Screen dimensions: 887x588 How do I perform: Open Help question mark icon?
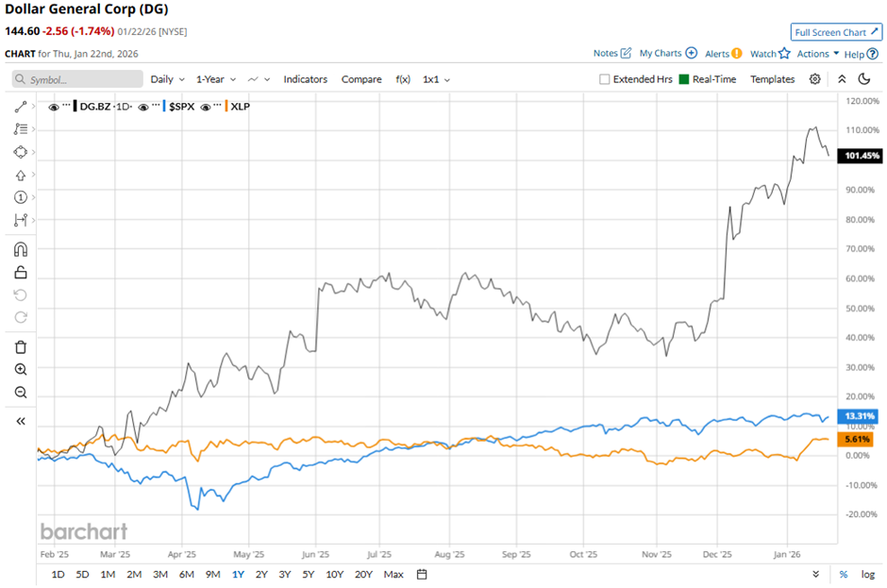coord(873,54)
